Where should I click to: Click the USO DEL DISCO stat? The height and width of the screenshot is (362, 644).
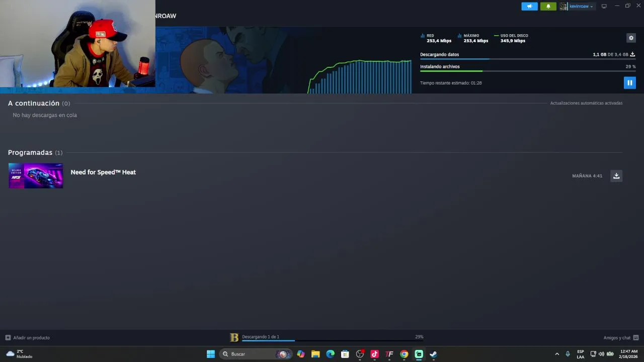click(x=511, y=38)
